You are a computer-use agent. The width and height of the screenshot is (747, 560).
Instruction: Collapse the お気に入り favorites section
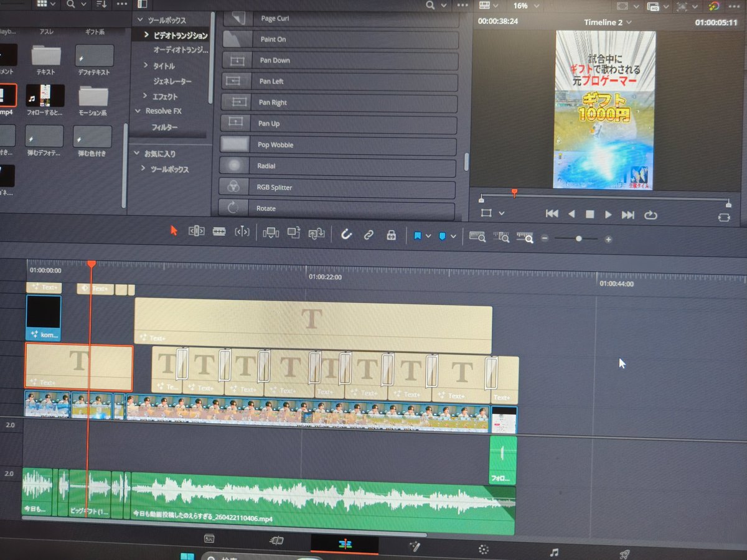[x=138, y=154]
